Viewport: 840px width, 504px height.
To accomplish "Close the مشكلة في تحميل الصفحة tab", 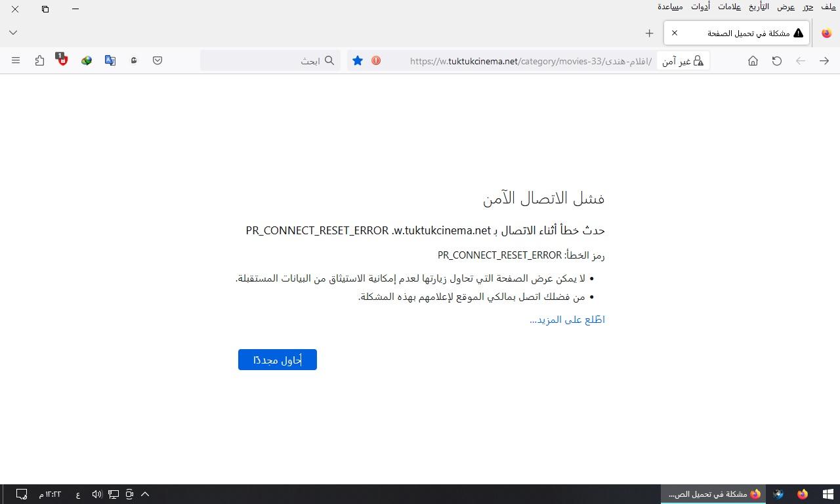I will [675, 33].
